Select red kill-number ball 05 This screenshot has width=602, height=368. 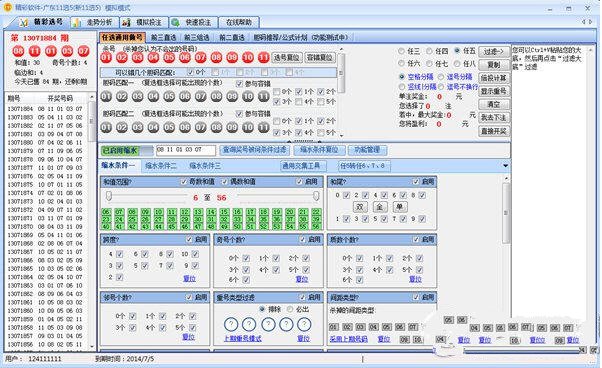[169, 58]
